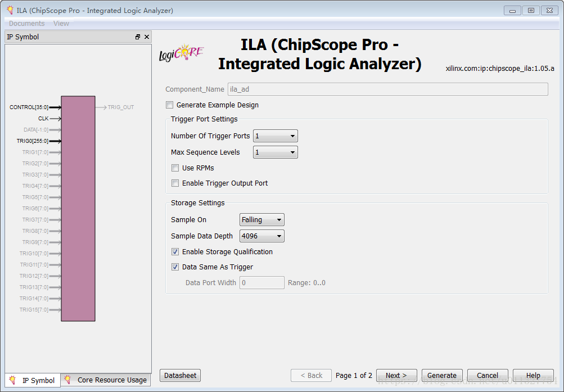Open Max Sequence Levels dropdown
This screenshot has width=564, height=392.
[276, 152]
